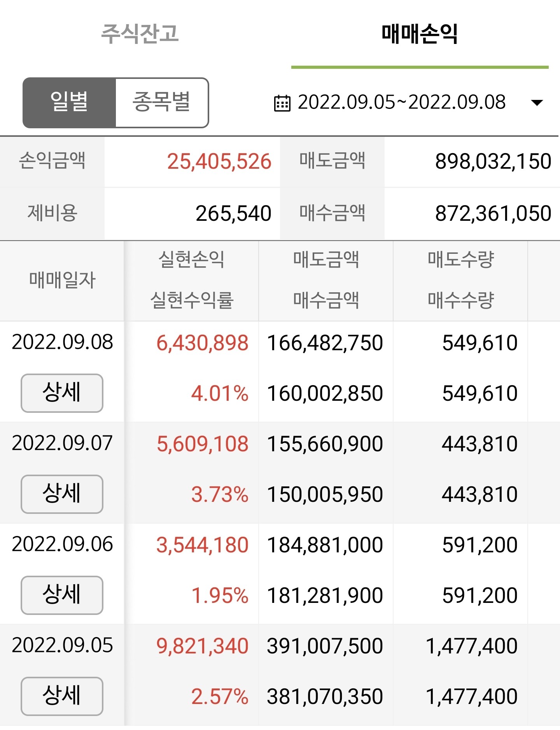Select the 제비용 265,540 value
Screen dimensions: 560x730
233,213
